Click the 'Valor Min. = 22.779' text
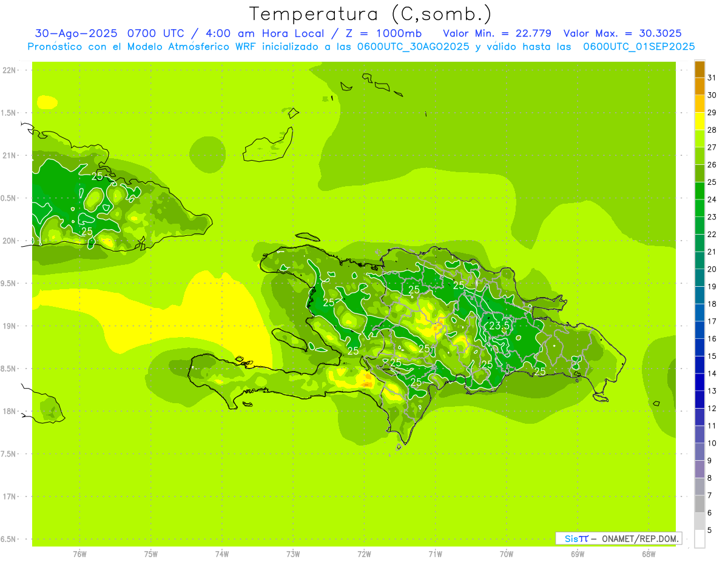The width and height of the screenshot is (728, 562). (497, 33)
